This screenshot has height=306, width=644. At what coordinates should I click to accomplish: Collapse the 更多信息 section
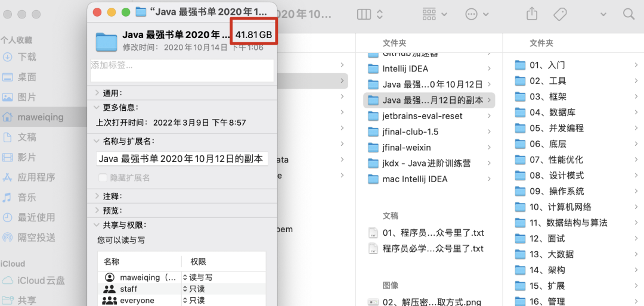click(x=97, y=108)
